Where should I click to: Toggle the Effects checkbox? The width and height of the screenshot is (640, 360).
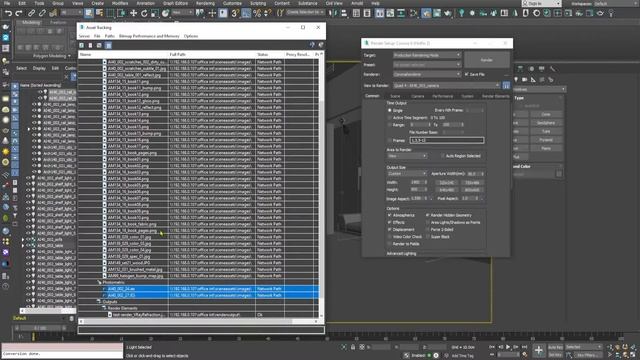pyautogui.click(x=390, y=222)
